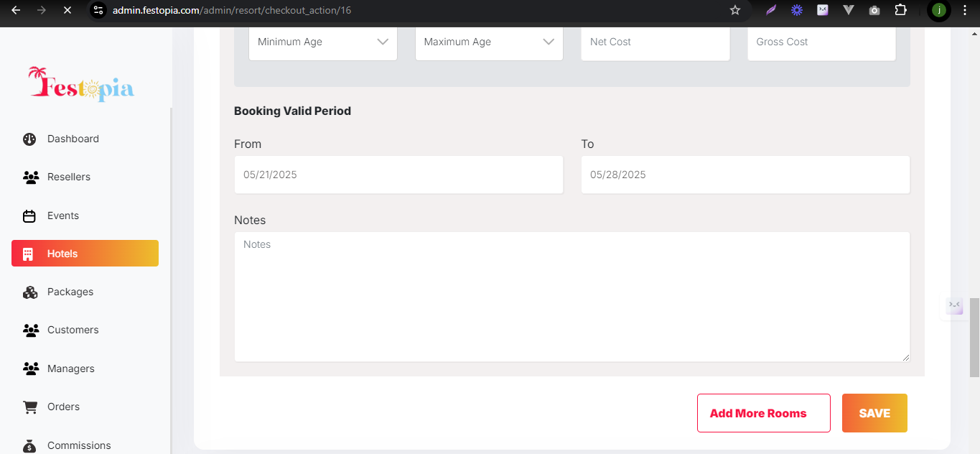
Task: Open the Managers sidebar section
Action: point(70,369)
